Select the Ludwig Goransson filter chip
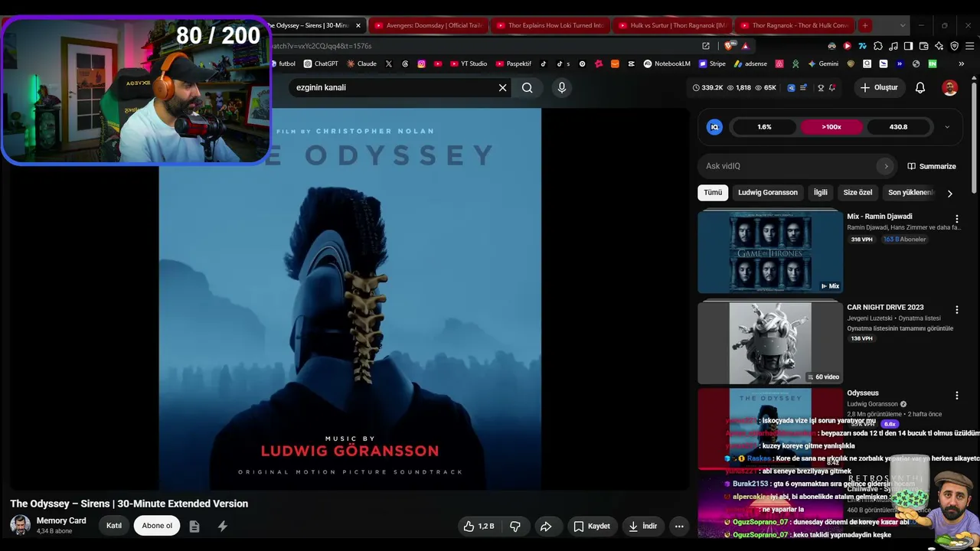 point(768,193)
